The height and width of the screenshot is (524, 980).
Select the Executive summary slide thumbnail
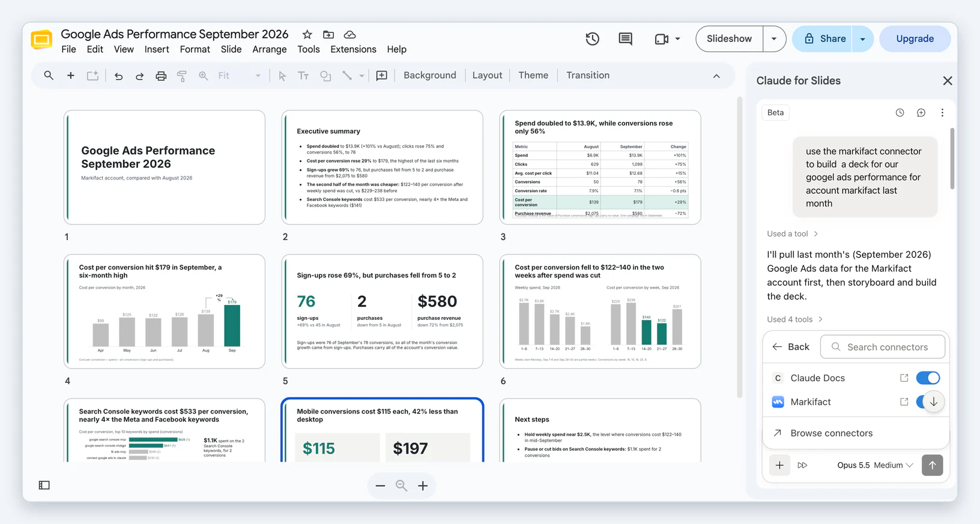coord(382,167)
